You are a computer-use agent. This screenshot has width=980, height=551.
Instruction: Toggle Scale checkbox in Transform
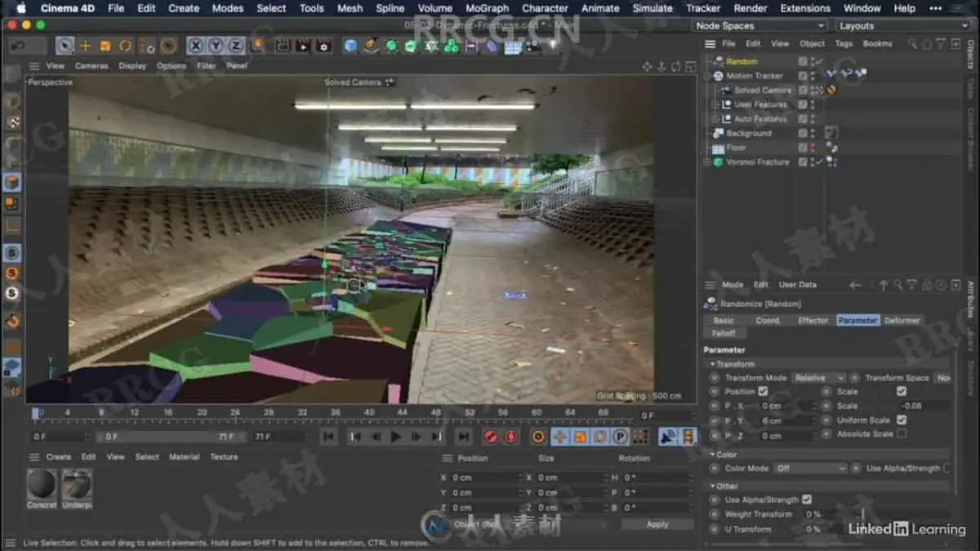(902, 392)
